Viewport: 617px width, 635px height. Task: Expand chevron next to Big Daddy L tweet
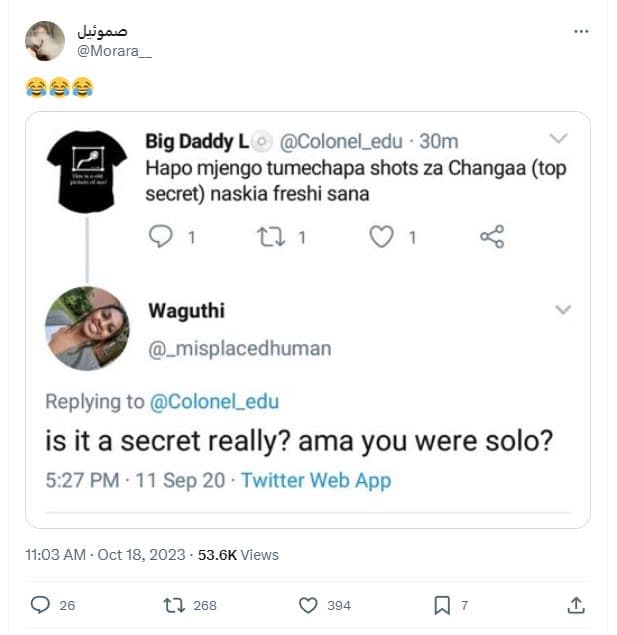pyautogui.click(x=559, y=139)
